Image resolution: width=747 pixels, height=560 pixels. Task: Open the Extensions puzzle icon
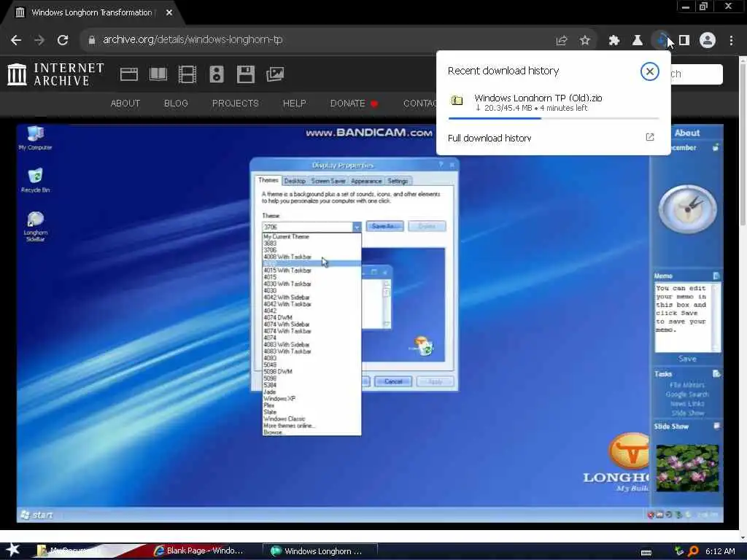(614, 41)
